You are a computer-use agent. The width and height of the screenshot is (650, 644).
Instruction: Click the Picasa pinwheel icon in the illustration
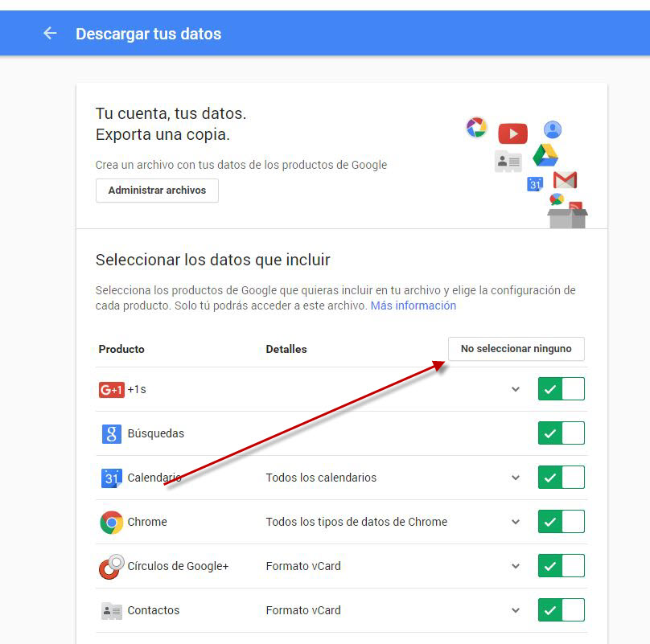(476, 127)
